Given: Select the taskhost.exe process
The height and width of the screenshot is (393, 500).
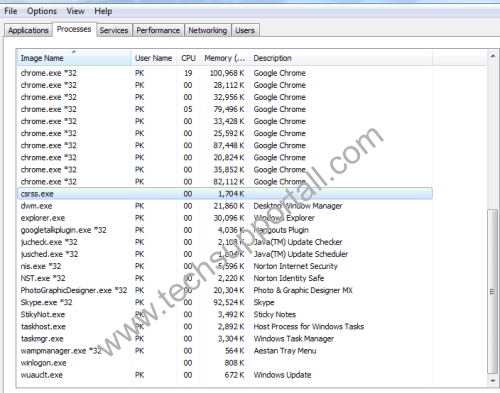Looking at the screenshot, I should click(225, 327).
